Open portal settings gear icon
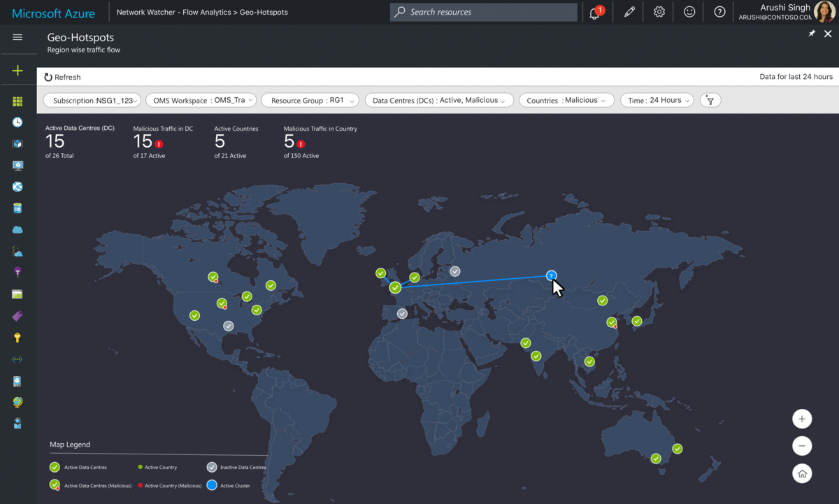This screenshot has height=504, width=839. point(659,12)
